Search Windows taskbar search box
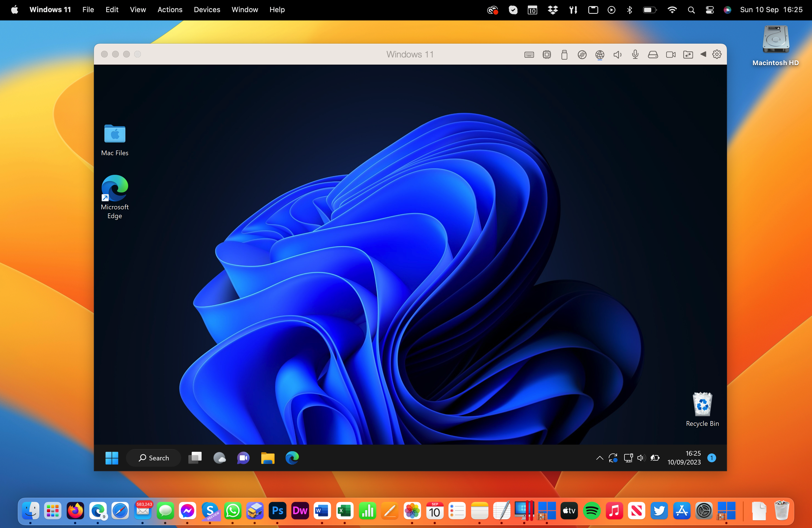Image resolution: width=812 pixels, height=528 pixels. tap(153, 458)
